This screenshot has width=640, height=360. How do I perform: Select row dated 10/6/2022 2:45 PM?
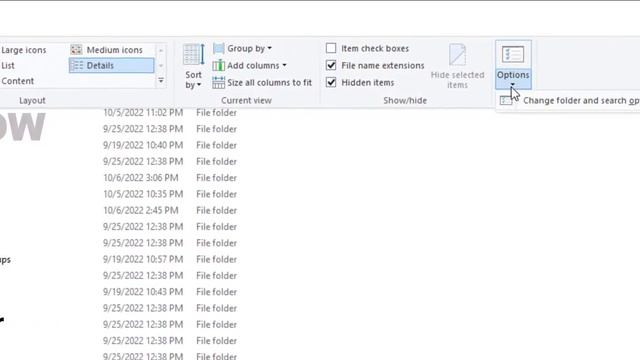pos(170,211)
